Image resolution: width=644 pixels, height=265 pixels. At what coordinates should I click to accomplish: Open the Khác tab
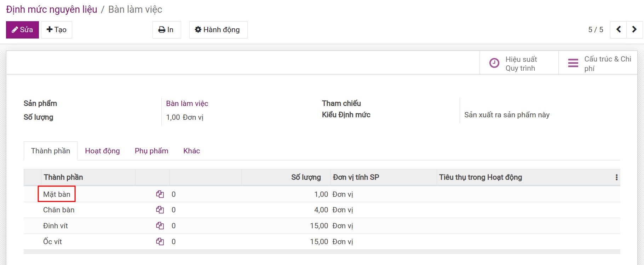[x=191, y=151]
